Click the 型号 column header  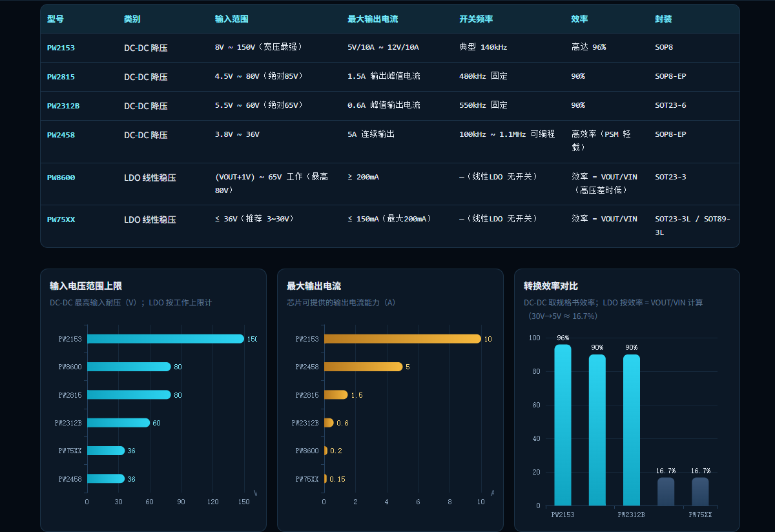pyautogui.click(x=56, y=19)
